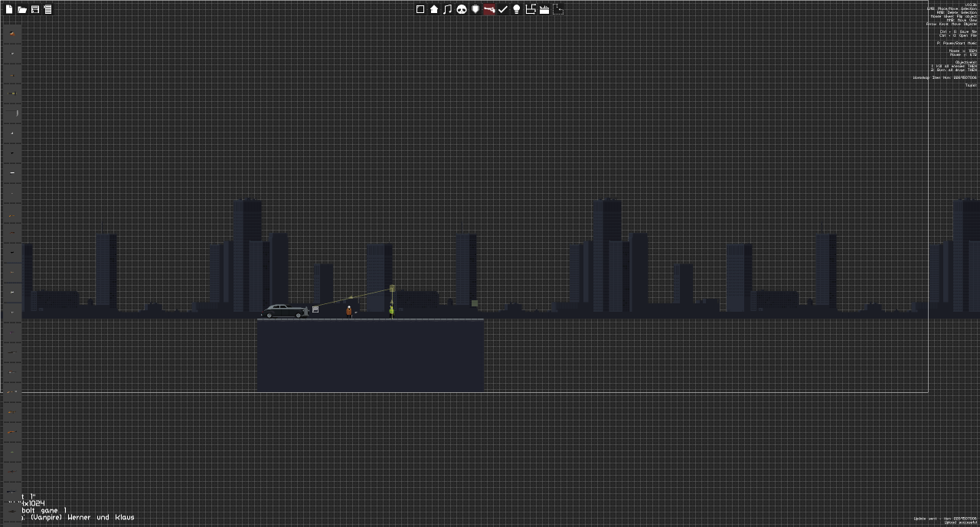Open the music note tool
The width and height of the screenshot is (980, 527).
tap(448, 9)
